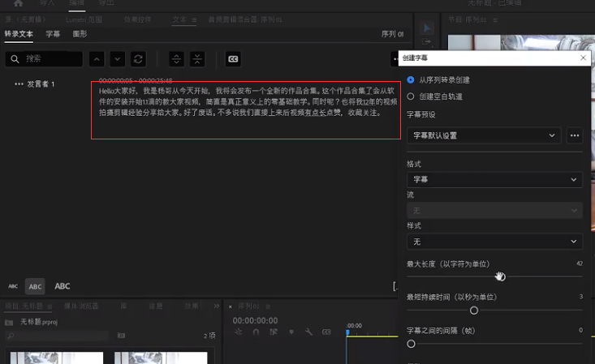
Task: Click the Home icon at top left
Action: click(18, 3)
